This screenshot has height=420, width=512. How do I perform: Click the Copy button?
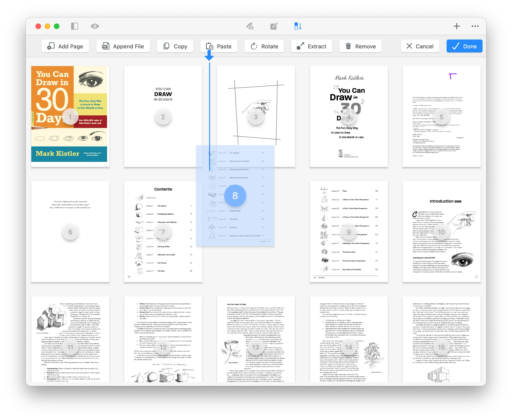point(175,46)
